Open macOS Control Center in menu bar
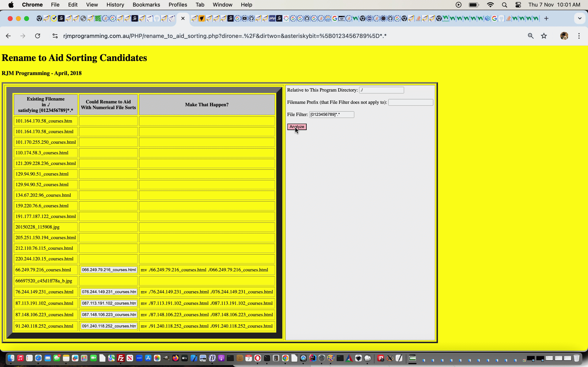The height and width of the screenshot is (367, 588). click(x=518, y=5)
